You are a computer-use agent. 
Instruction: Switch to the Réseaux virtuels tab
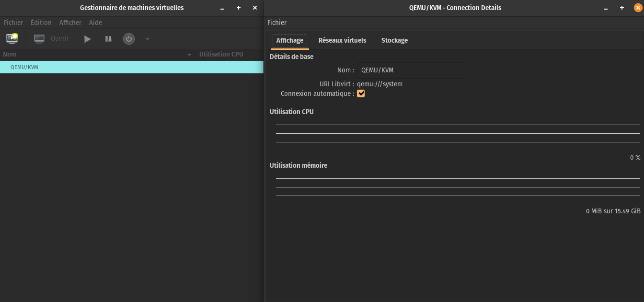(x=342, y=41)
